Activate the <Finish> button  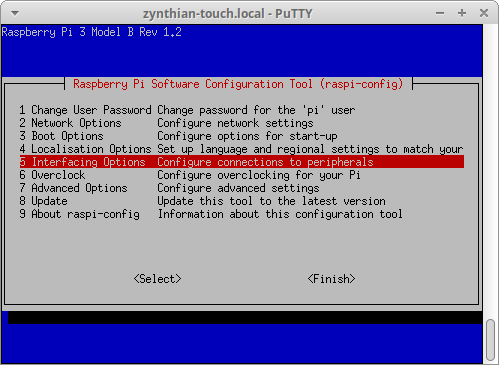click(331, 279)
